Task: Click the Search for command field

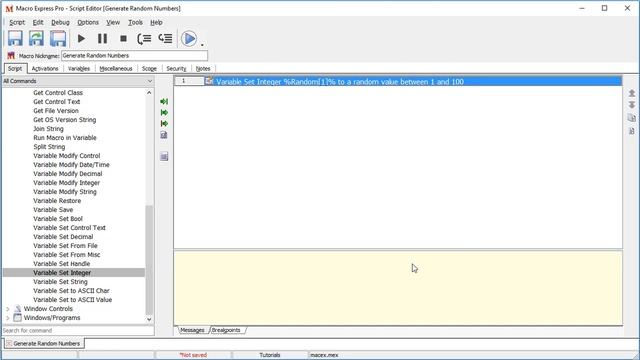Action: tap(78, 331)
